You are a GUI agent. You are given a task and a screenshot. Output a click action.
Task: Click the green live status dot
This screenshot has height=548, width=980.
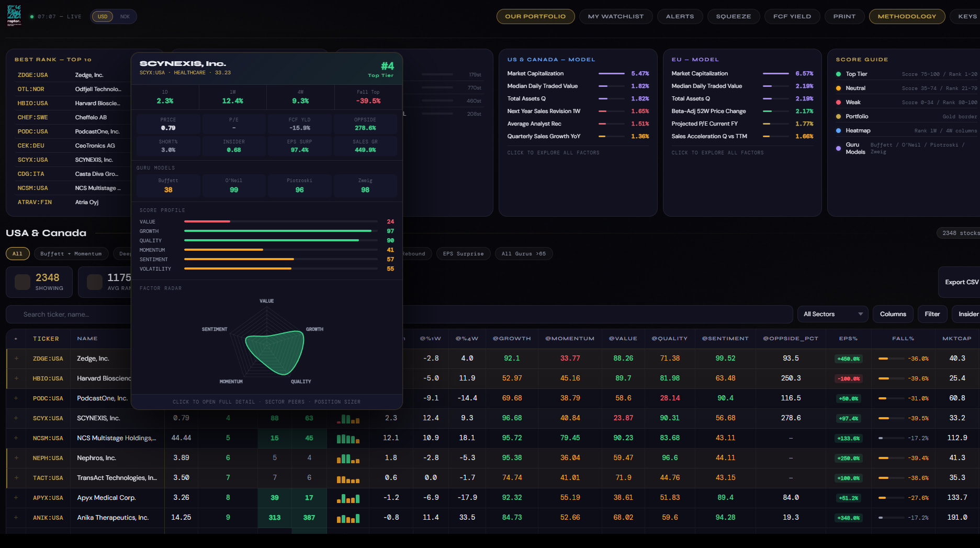[x=32, y=17]
